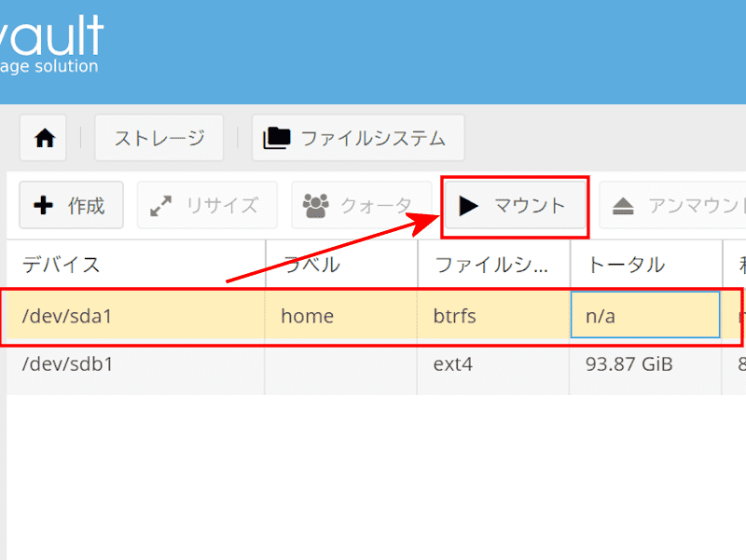Click the btrfs filesystem cell
746x560 pixels.
[x=493, y=316]
